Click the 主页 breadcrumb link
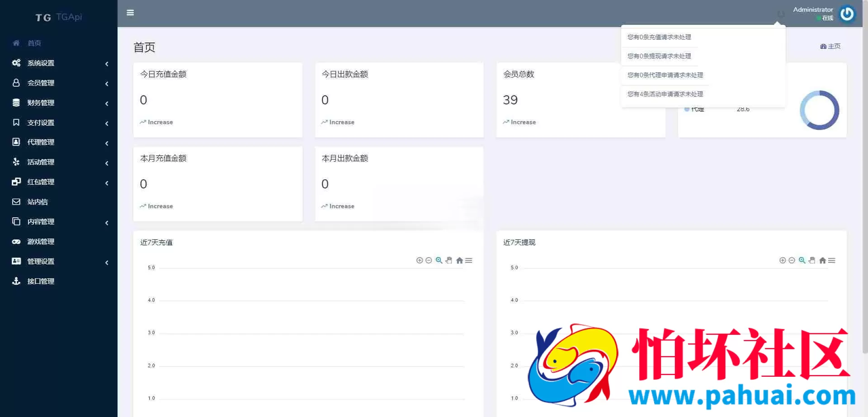 (x=830, y=46)
